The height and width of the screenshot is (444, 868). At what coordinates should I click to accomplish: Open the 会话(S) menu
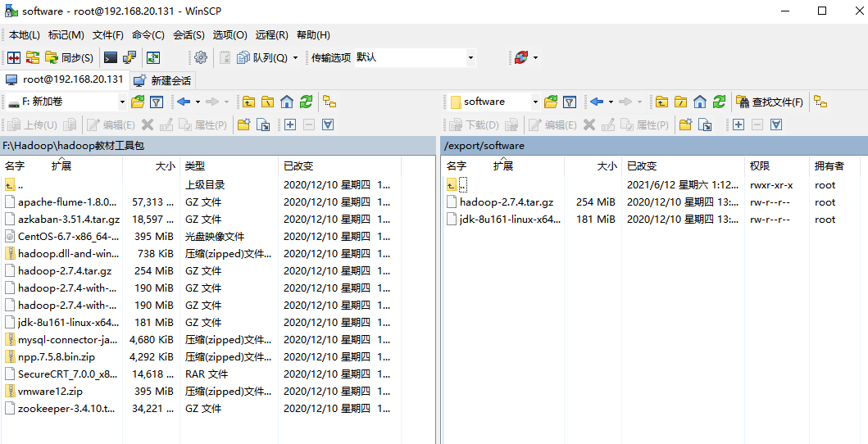pos(189,35)
